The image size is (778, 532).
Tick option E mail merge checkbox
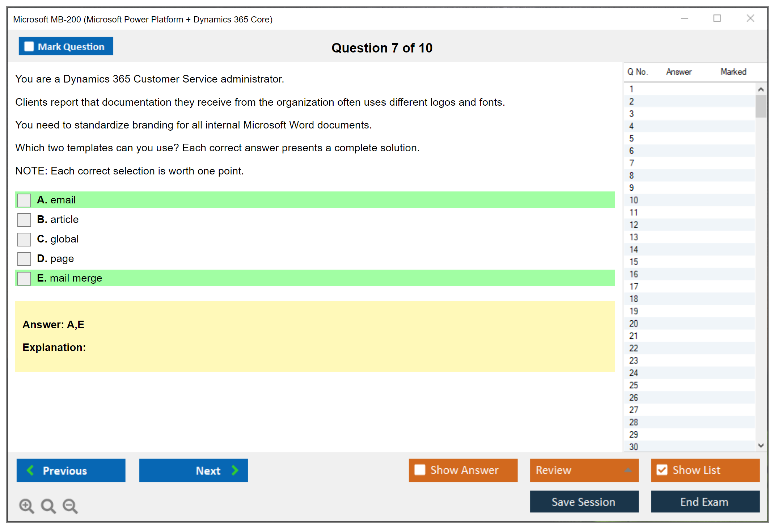pyautogui.click(x=24, y=278)
